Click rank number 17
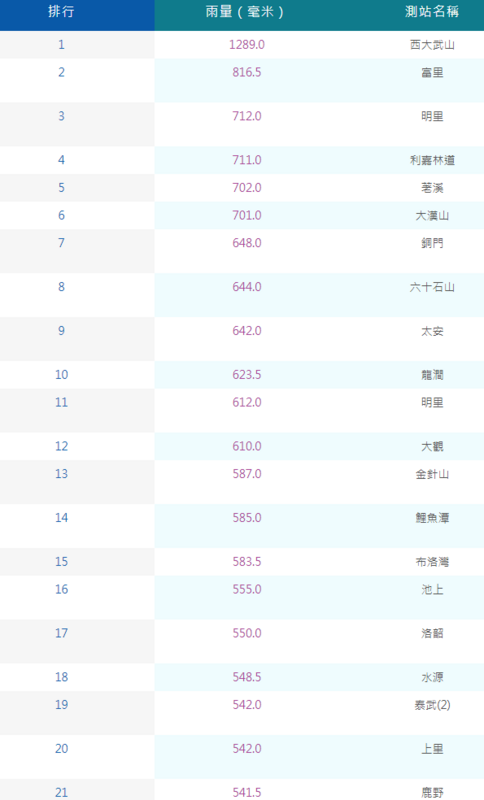Screen dimensions: 484x800 [x=61, y=633]
